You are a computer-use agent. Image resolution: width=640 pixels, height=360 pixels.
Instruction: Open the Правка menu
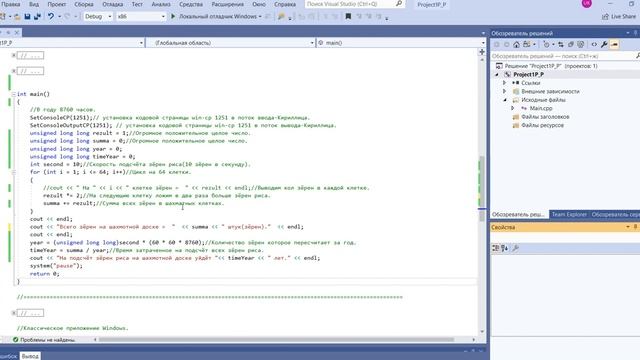pos(11,4)
